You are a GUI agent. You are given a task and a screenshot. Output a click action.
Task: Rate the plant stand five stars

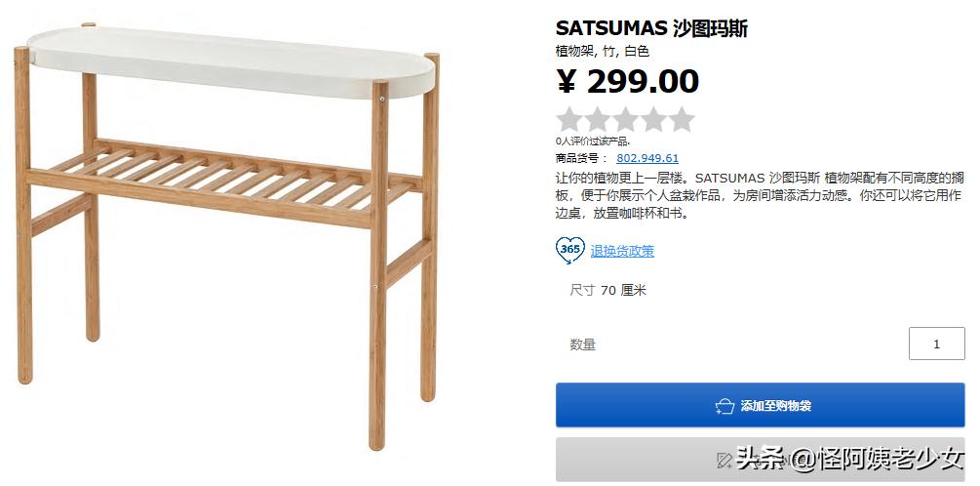(x=682, y=119)
